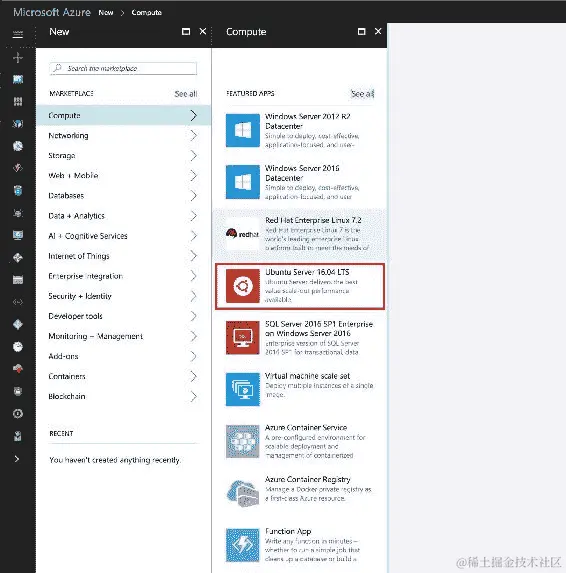Viewport: 566px width, 573px height.
Task: Open the Dashboard icon in the sidebar
Action: (x=18, y=79)
